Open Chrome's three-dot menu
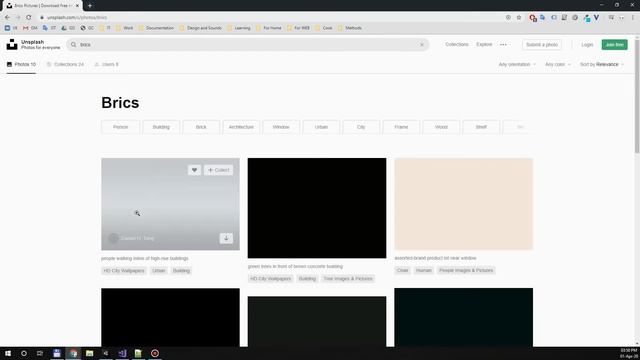The image size is (640, 360). coord(633,17)
